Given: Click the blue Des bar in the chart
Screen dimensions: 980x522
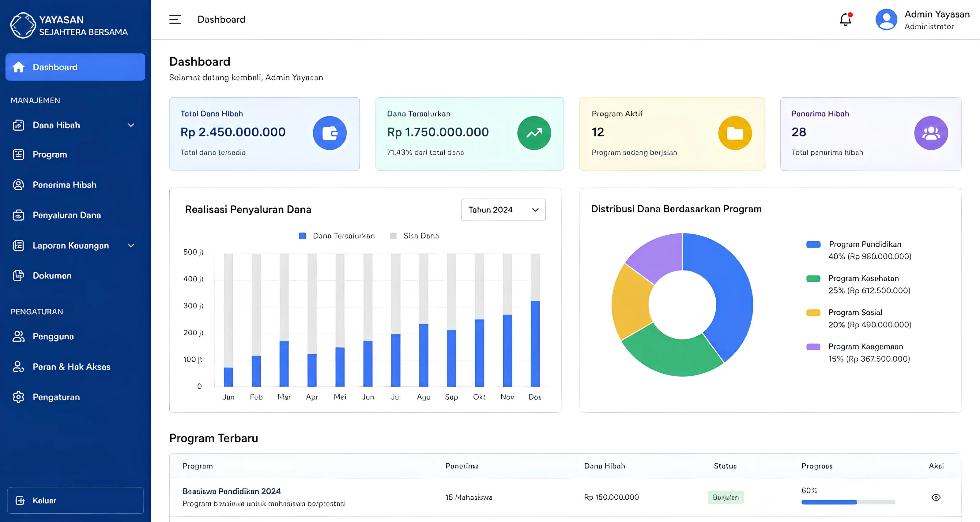Looking at the screenshot, I should [x=535, y=344].
